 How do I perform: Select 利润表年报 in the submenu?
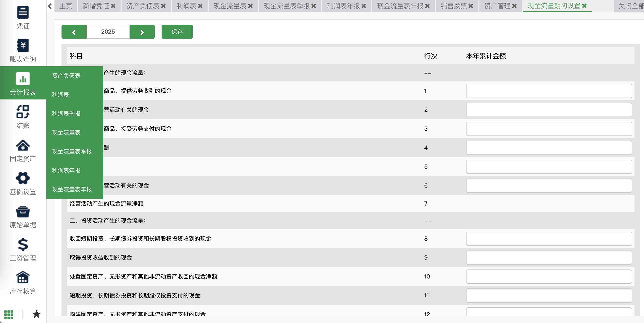click(x=66, y=170)
